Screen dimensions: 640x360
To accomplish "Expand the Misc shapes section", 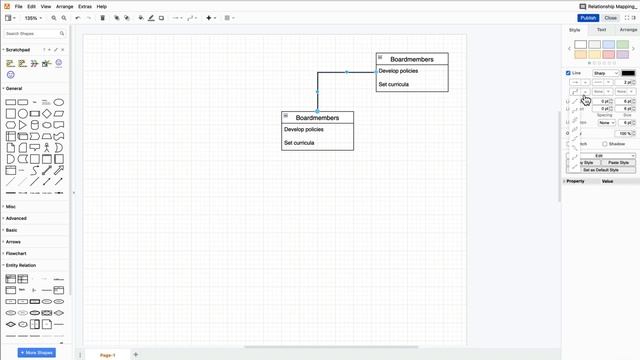I will point(11,207).
